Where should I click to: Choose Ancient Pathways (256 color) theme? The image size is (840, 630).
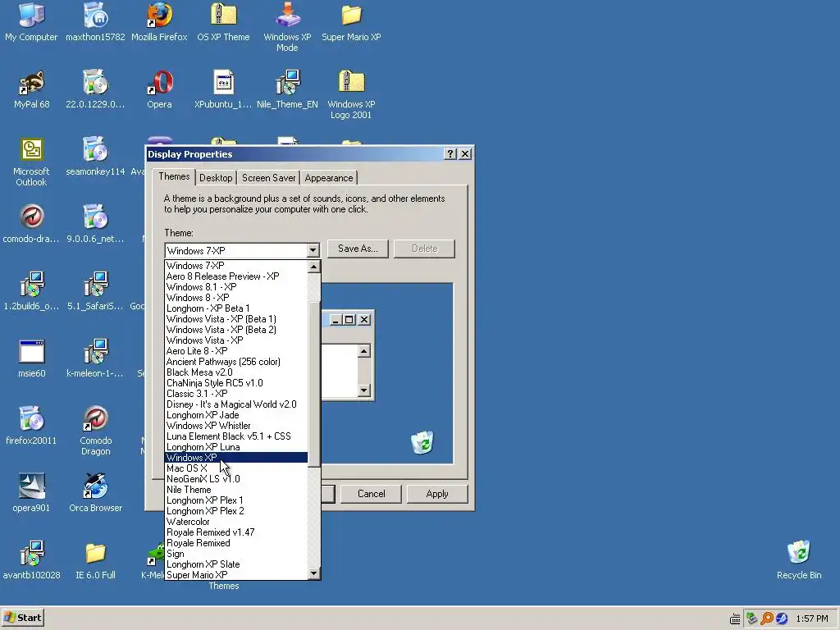pos(236,362)
